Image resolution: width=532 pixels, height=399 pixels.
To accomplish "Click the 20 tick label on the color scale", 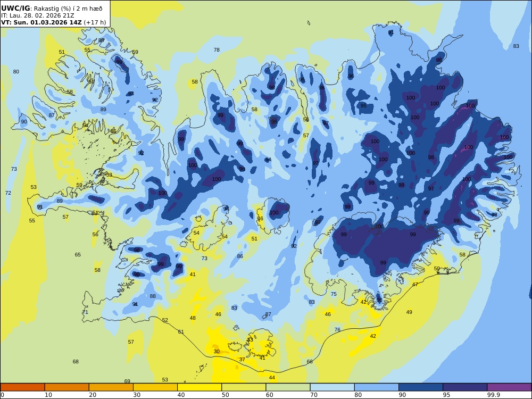I will click(93, 395).
